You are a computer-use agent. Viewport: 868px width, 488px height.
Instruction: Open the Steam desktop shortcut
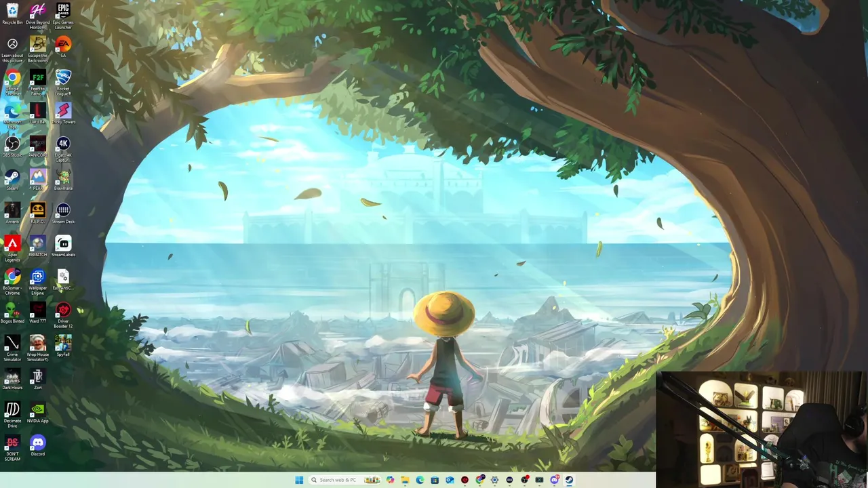[x=12, y=180]
